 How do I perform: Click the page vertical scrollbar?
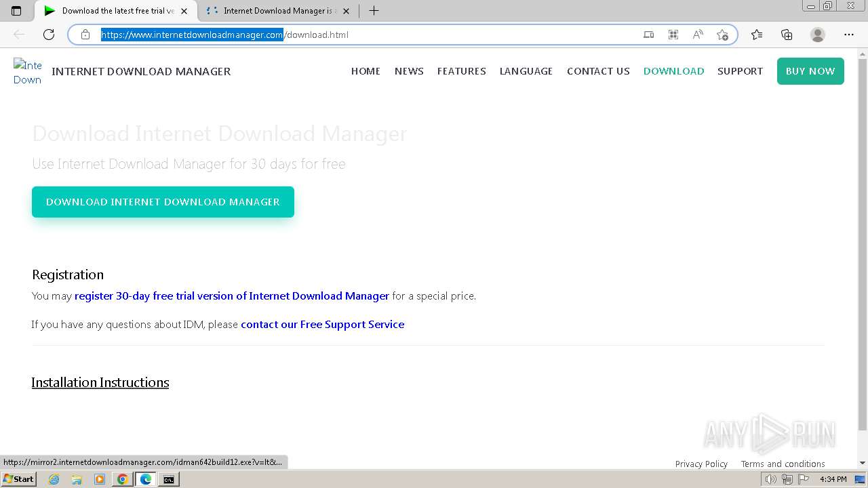point(863,244)
